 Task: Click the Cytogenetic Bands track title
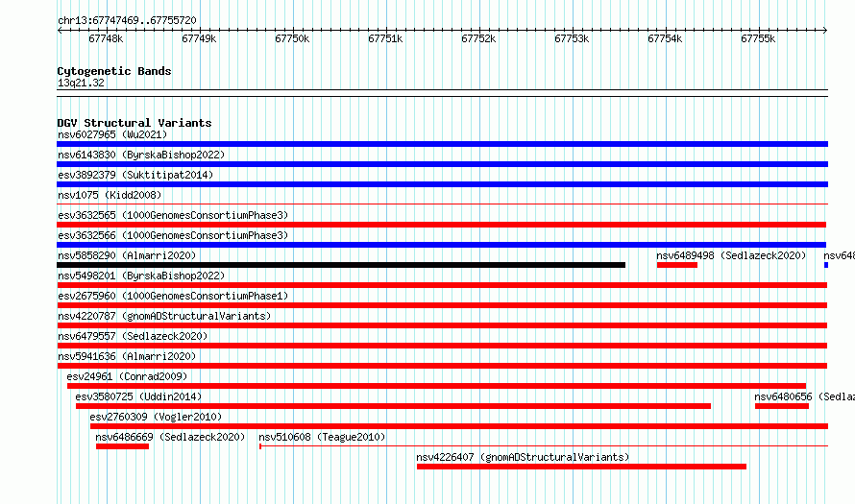pyautogui.click(x=114, y=71)
